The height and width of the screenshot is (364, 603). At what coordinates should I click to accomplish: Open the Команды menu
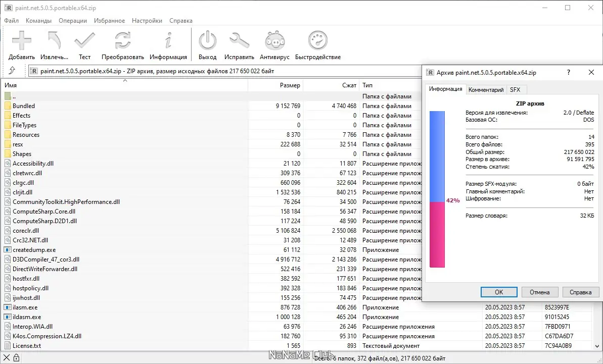tap(38, 21)
